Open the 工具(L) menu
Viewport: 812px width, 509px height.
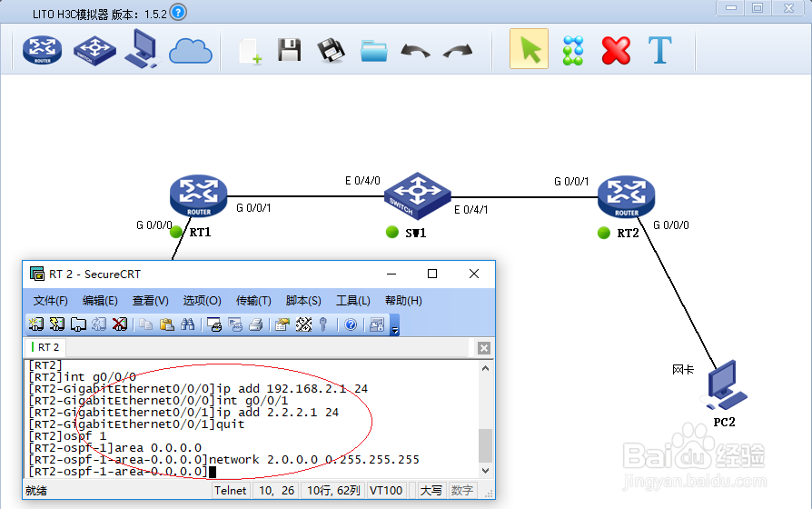click(x=353, y=301)
